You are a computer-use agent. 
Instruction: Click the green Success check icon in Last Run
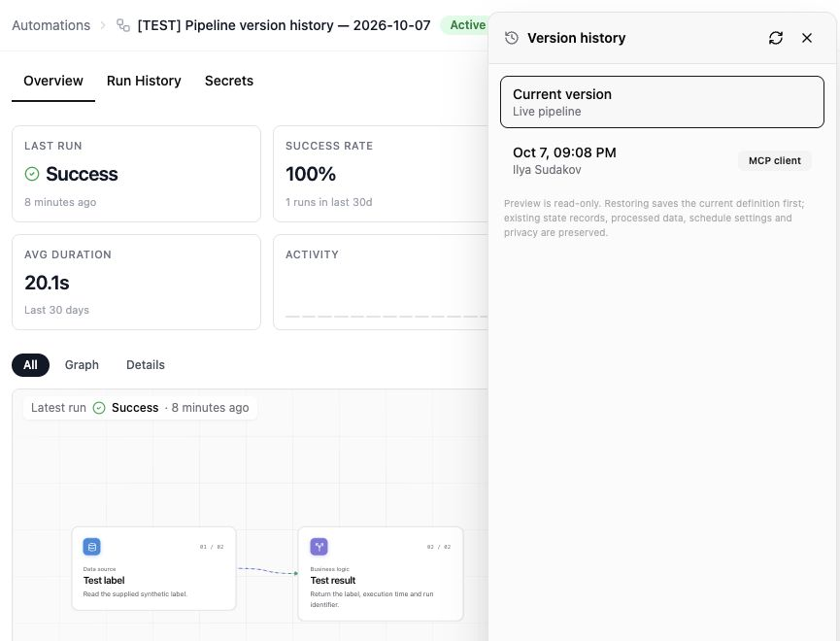[x=32, y=174]
